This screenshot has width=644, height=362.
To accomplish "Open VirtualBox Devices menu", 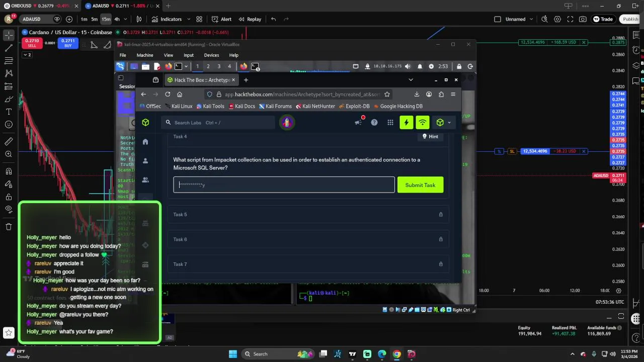I will click(211, 55).
